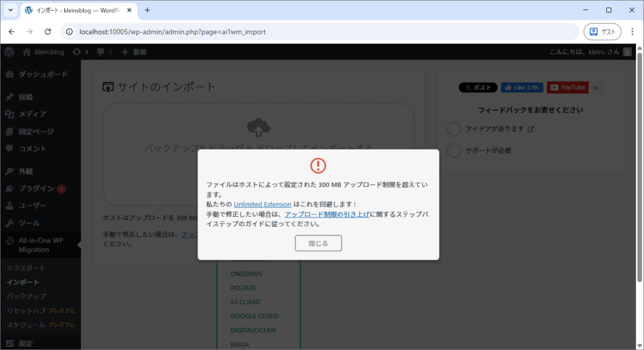This screenshot has height=350, width=644.
Task: Open the アップロード制限の引き上げ guide link
Action: 326,214
